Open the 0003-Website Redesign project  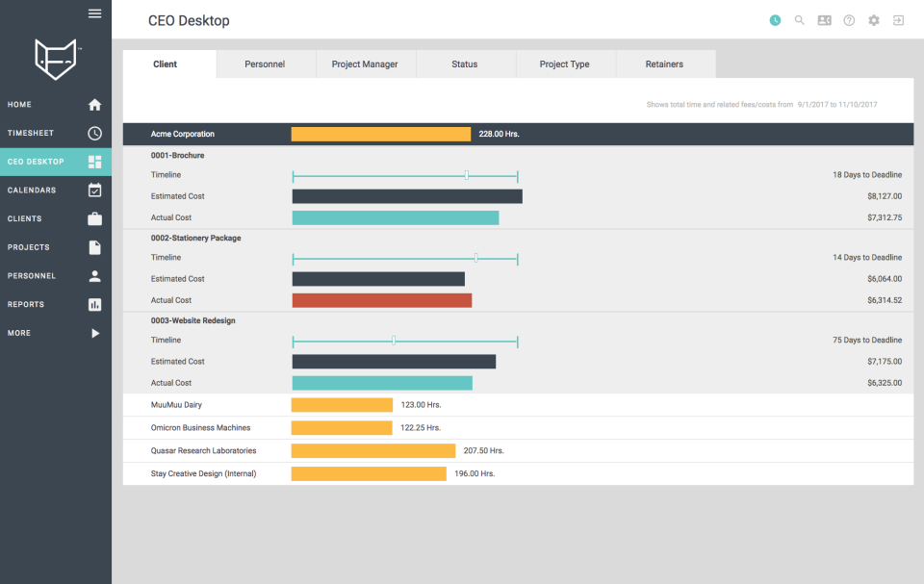tap(192, 320)
